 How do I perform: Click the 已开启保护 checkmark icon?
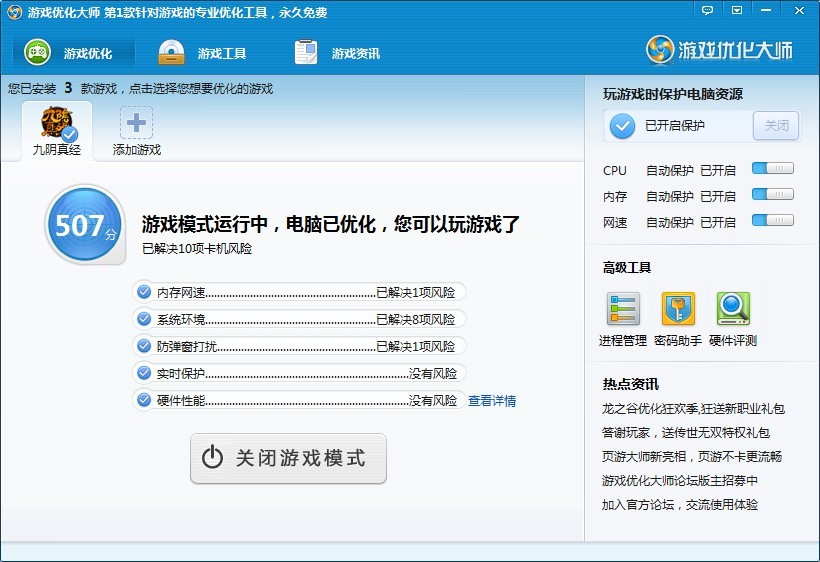(622, 126)
